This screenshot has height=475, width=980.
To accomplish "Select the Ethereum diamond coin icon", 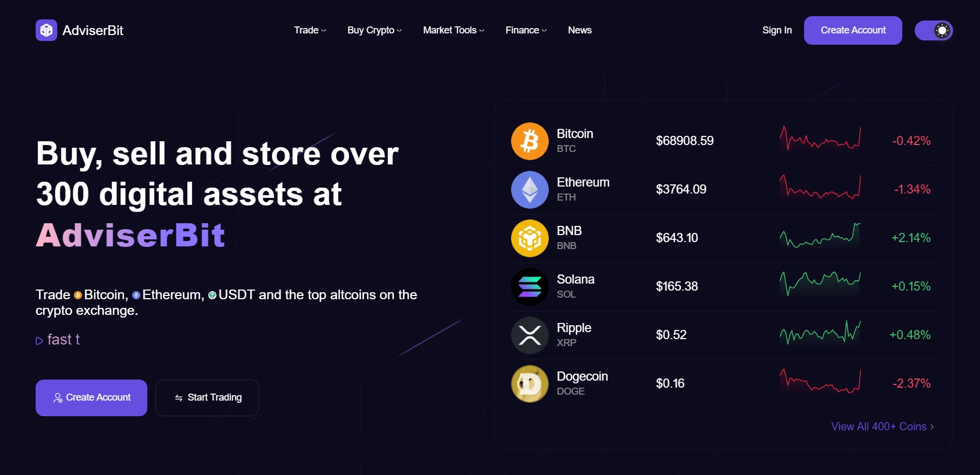I will [x=530, y=190].
